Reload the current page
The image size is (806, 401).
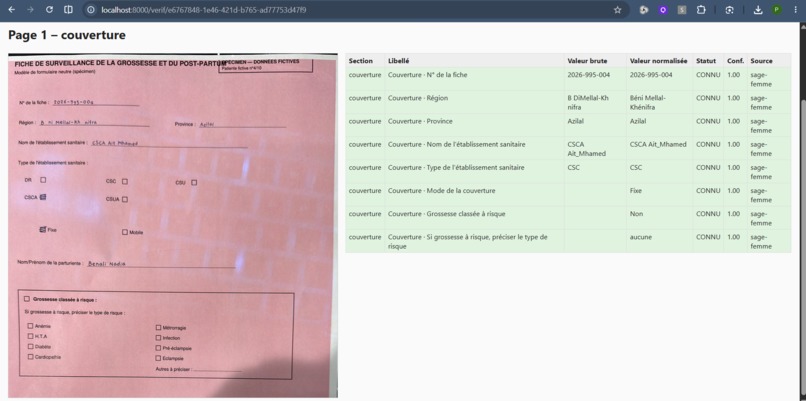click(49, 10)
